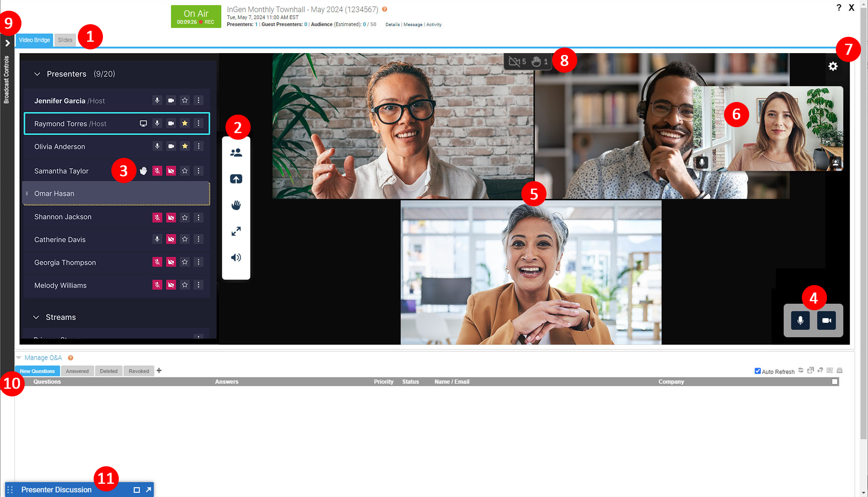Click the share upload icon in toolbar
868x497 pixels.
236,179
